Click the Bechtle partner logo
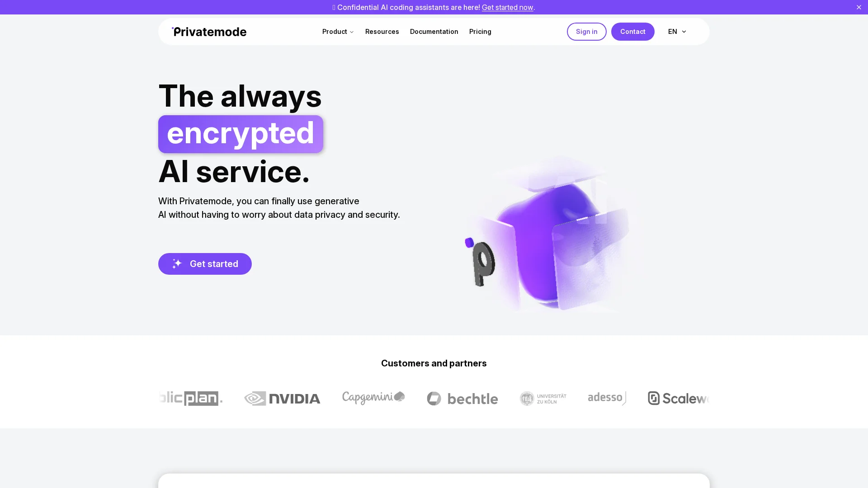 point(462,399)
